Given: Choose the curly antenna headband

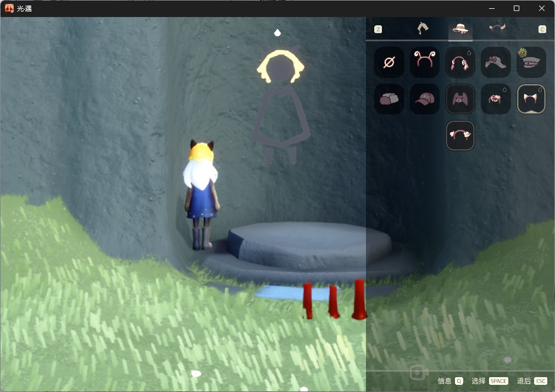Looking at the screenshot, I should (x=424, y=62).
